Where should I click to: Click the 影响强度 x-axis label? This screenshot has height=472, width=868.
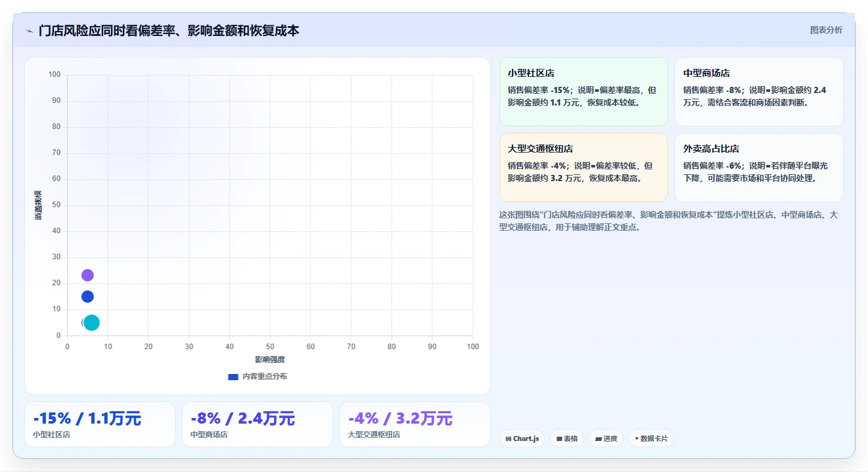[x=270, y=360]
